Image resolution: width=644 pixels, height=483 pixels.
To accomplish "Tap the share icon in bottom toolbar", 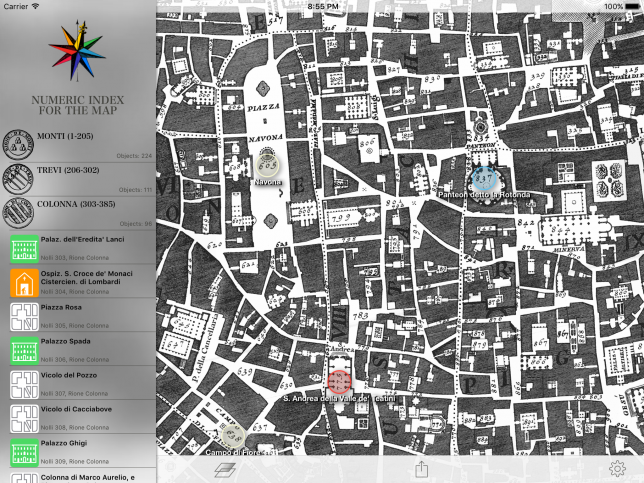I will (x=422, y=467).
